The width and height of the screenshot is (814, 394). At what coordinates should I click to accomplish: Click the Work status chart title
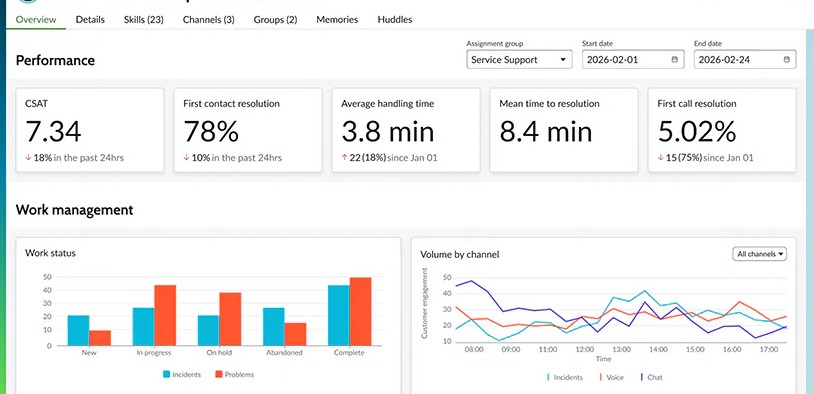click(50, 253)
